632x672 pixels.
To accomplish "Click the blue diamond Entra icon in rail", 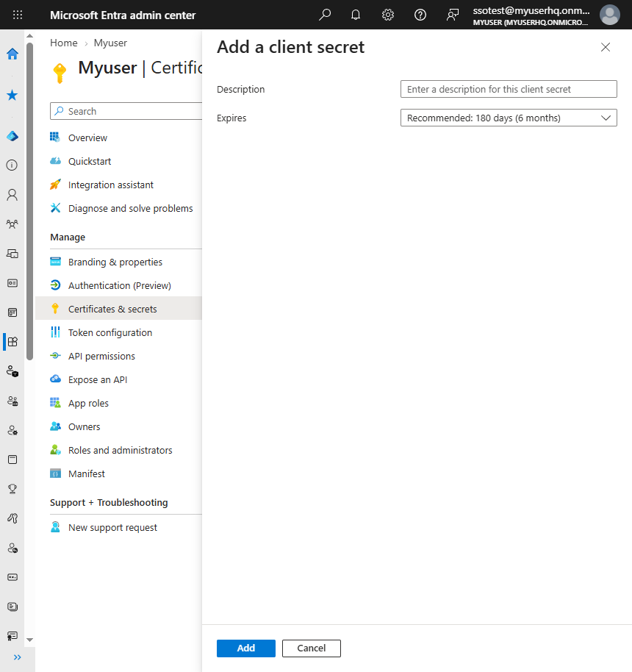I will pos(12,136).
